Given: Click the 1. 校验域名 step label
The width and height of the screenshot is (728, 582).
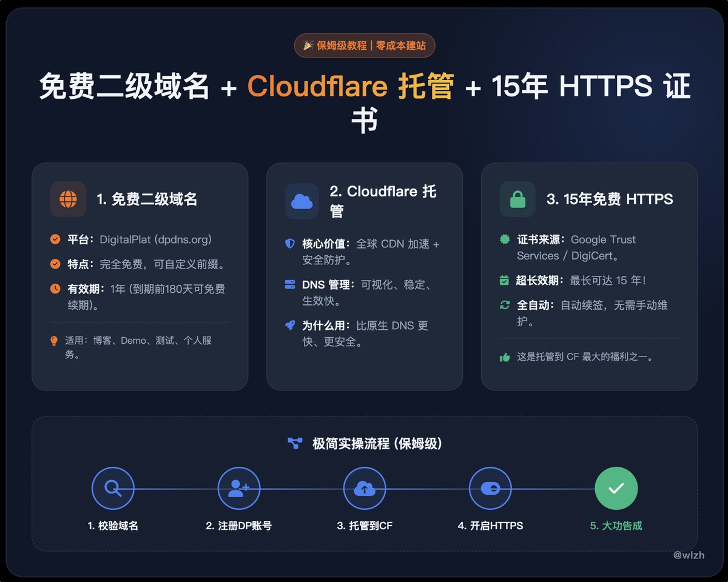Looking at the screenshot, I should click(113, 526).
